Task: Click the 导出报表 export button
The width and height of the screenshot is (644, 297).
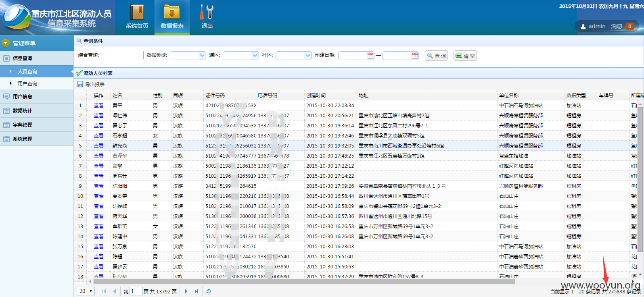Action: coord(91,84)
